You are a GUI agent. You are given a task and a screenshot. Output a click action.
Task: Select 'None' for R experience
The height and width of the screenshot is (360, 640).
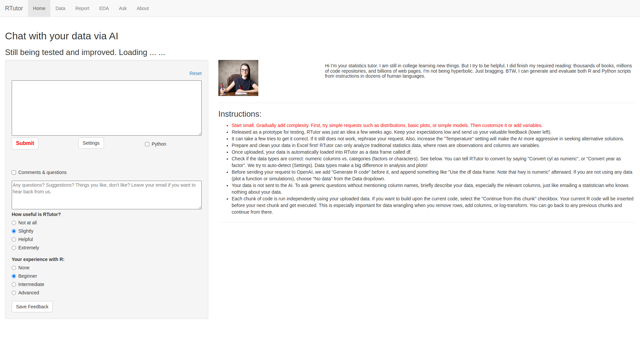tap(14, 268)
